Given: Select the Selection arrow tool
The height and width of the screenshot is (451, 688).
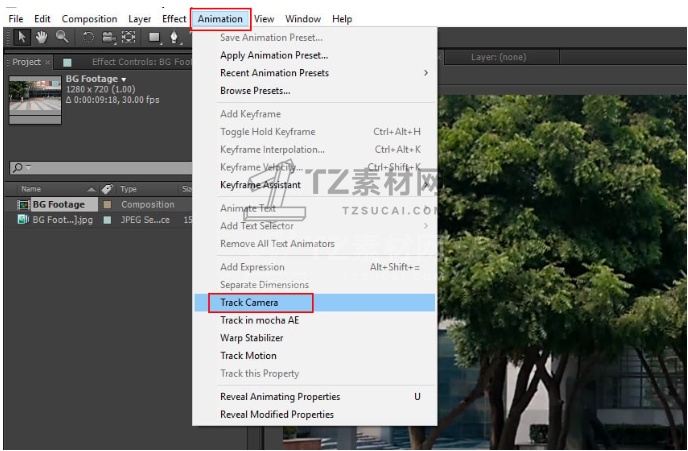Looking at the screenshot, I should (x=21, y=37).
